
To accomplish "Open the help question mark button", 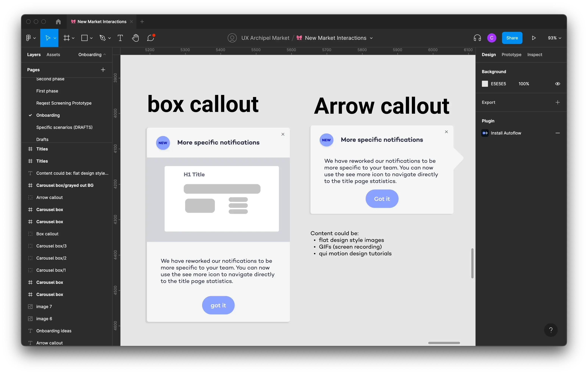I will [x=551, y=330].
